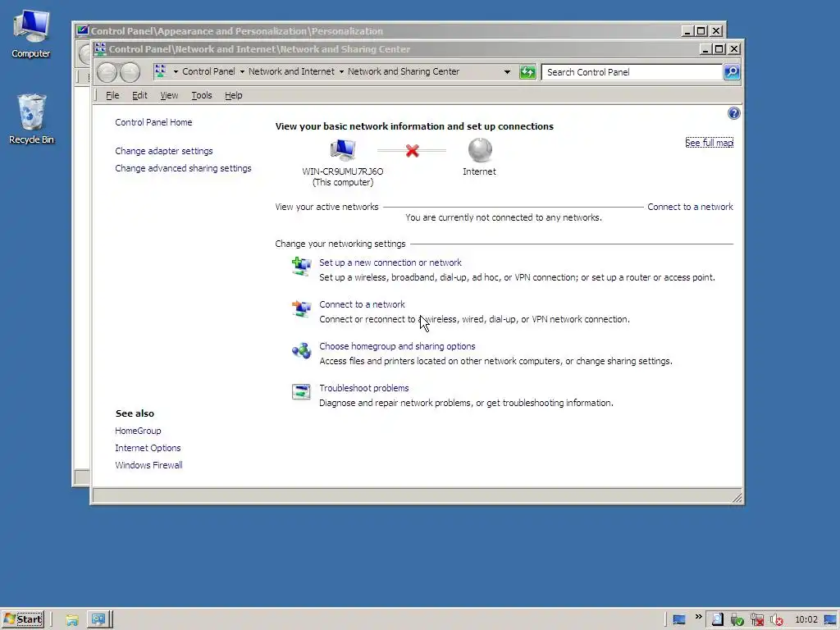
Task: Click the Network and Internet breadcrumb segment
Action: [x=291, y=72]
